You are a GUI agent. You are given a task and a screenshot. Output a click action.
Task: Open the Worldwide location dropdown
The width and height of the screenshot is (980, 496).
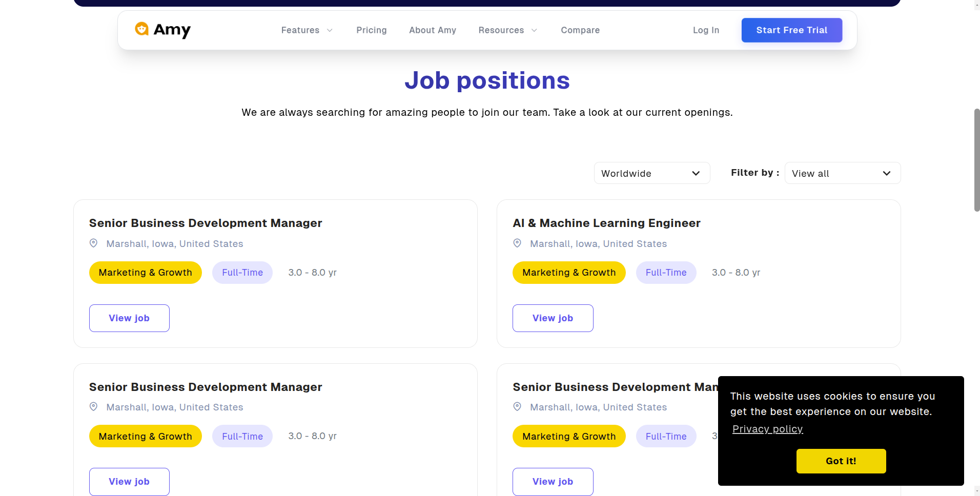(x=651, y=173)
